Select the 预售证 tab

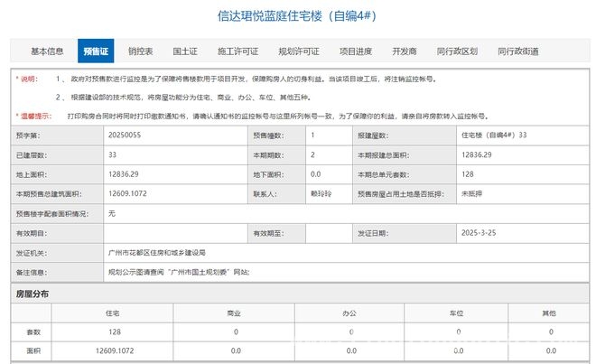96,51
